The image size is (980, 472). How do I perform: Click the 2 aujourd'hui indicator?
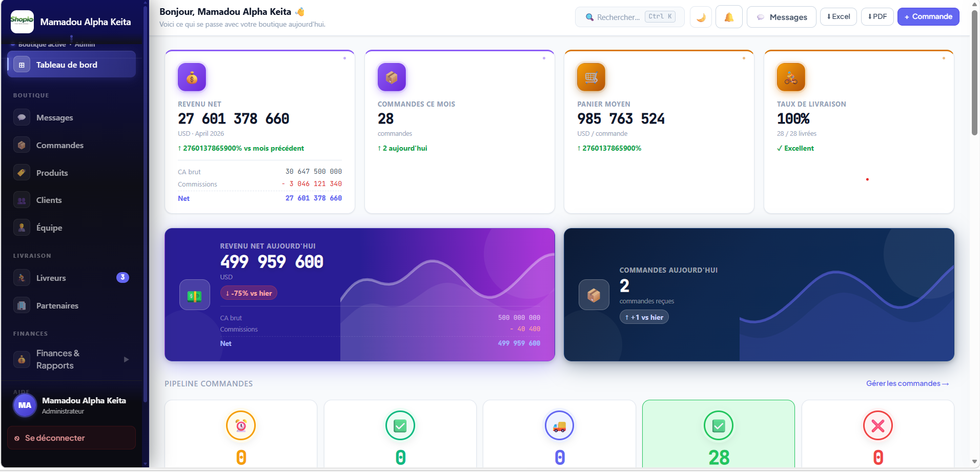click(x=402, y=148)
